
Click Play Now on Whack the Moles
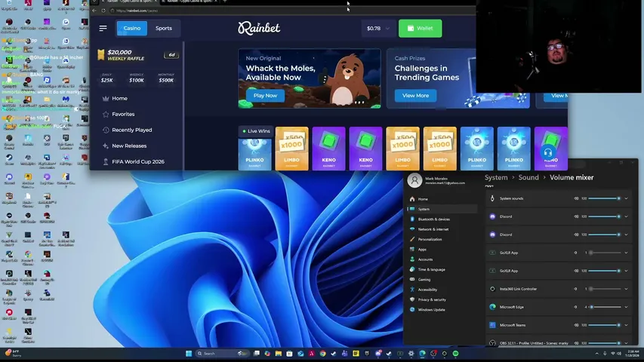tap(265, 96)
